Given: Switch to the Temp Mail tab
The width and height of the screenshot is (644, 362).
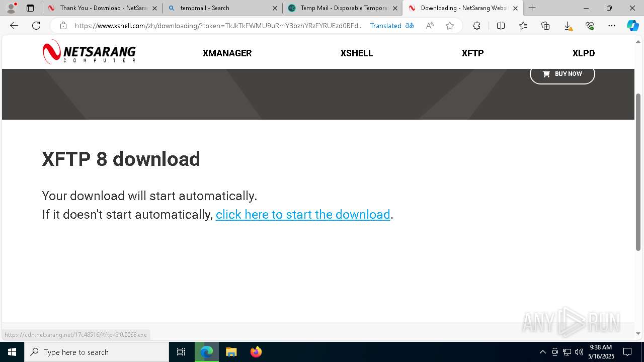Looking at the screenshot, I should (343, 8).
